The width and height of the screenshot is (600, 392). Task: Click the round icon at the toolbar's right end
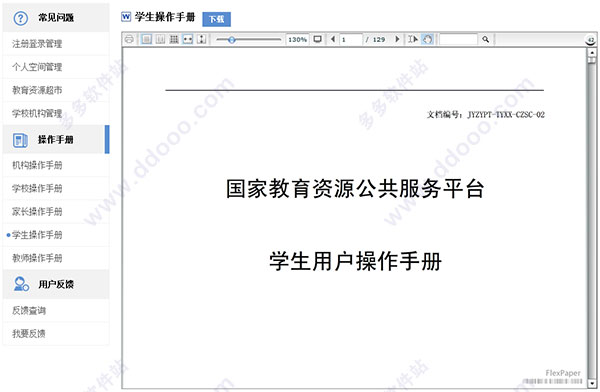point(591,40)
